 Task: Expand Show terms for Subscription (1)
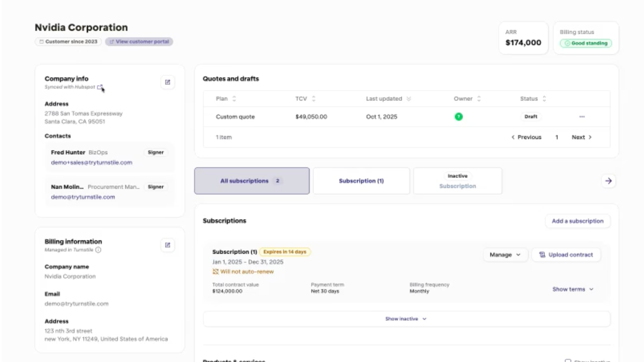click(x=573, y=289)
